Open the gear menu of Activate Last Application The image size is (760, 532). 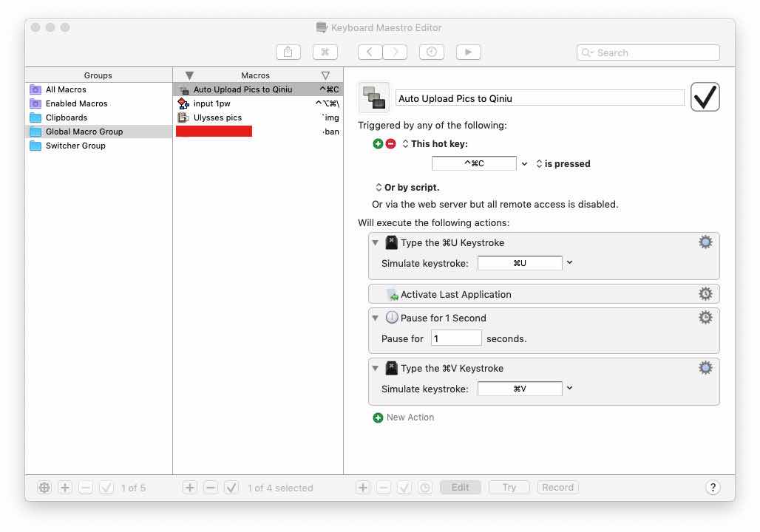click(x=705, y=293)
